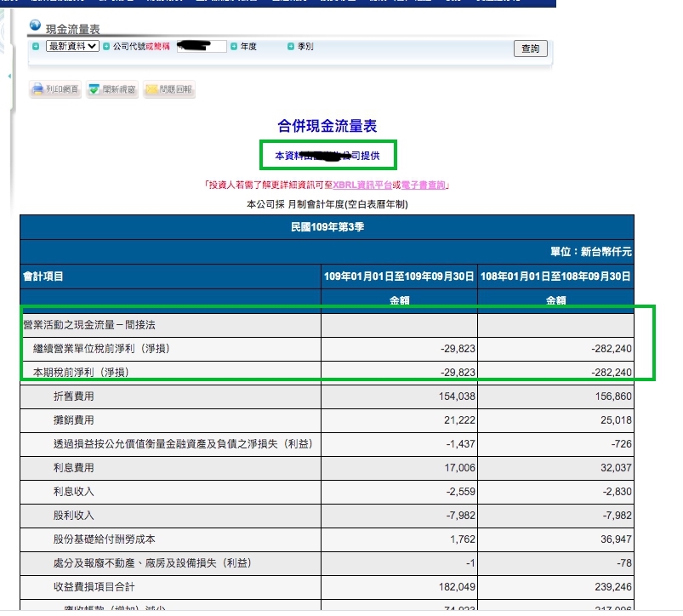Click the 36,947 value cell
683x616 pixels.
coord(555,539)
